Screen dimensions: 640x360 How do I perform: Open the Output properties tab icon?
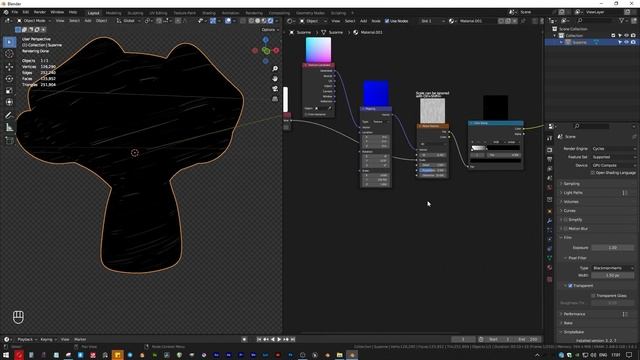[549, 159]
